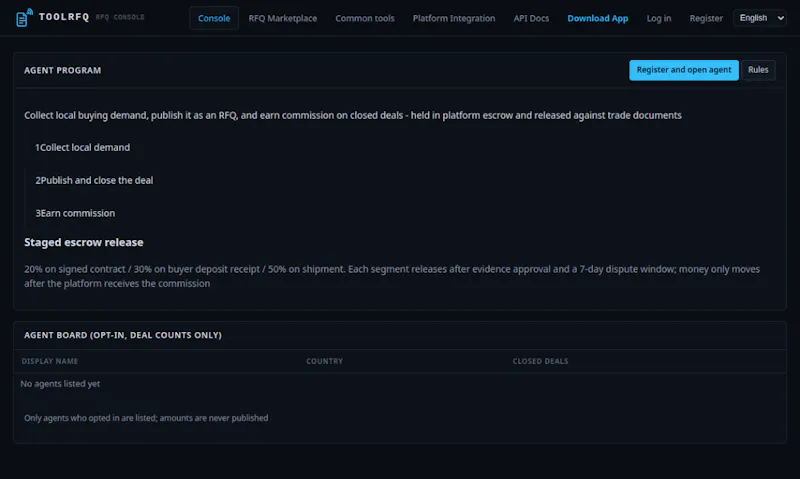Image resolution: width=800 pixels, height=479 pixels.
Task: Open API Docs page
Action: pyautogui.click(x=531, y=18)
